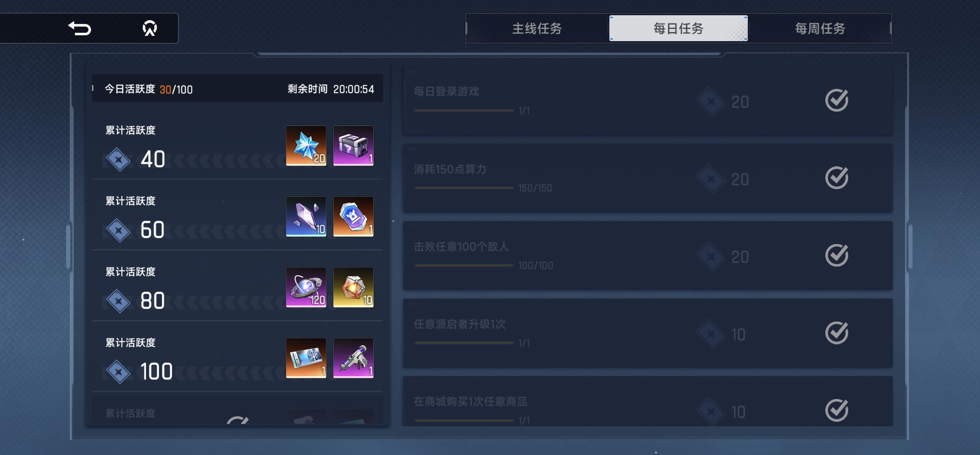
Task: Open the 在商城购买1次任意商品 task row
Action: point(647,401)
